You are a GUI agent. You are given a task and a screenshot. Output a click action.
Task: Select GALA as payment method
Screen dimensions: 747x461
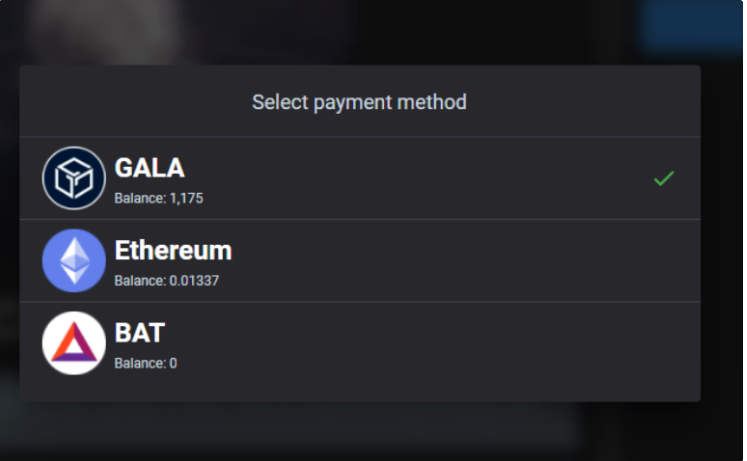[x=360, y=178]
